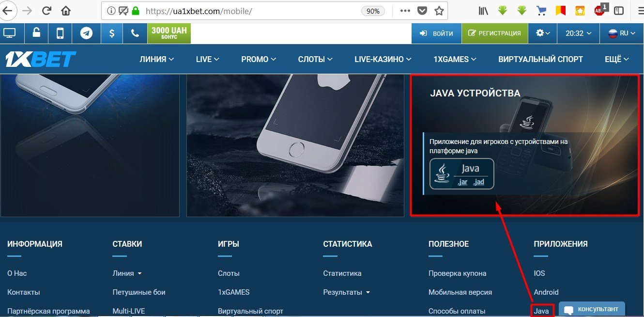644x317 pixels.
Task: Expand the LIVE menu
Action: (208, 59)
